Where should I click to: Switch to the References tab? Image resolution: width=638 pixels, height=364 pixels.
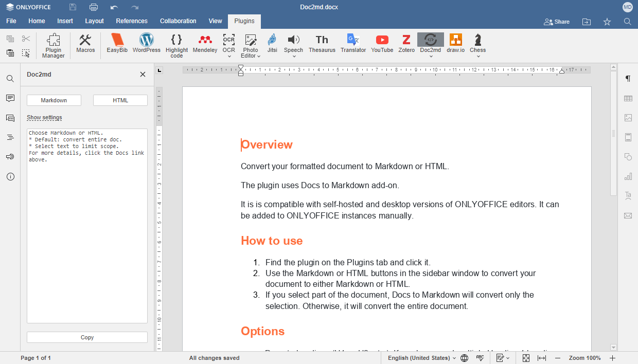[x=132, y=21]
